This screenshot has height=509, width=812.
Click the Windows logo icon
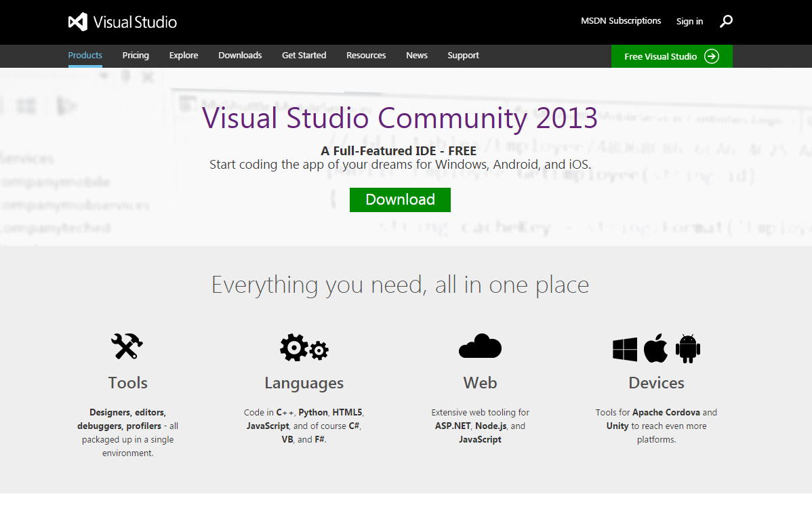[x=625, y=349]
